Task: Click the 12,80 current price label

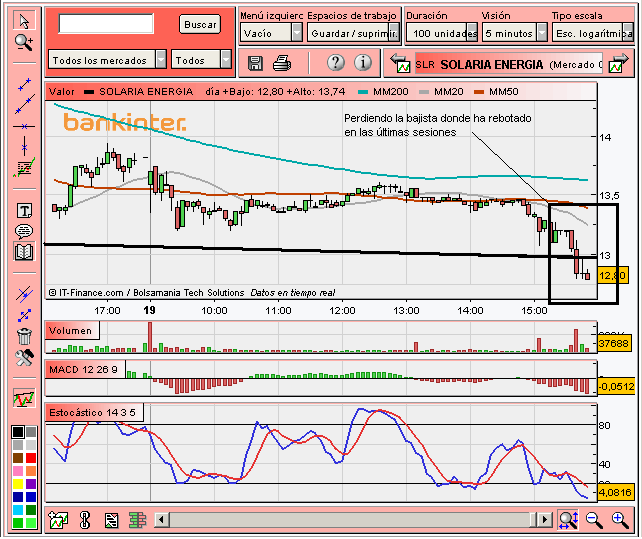Action: [x=613, y=275]
